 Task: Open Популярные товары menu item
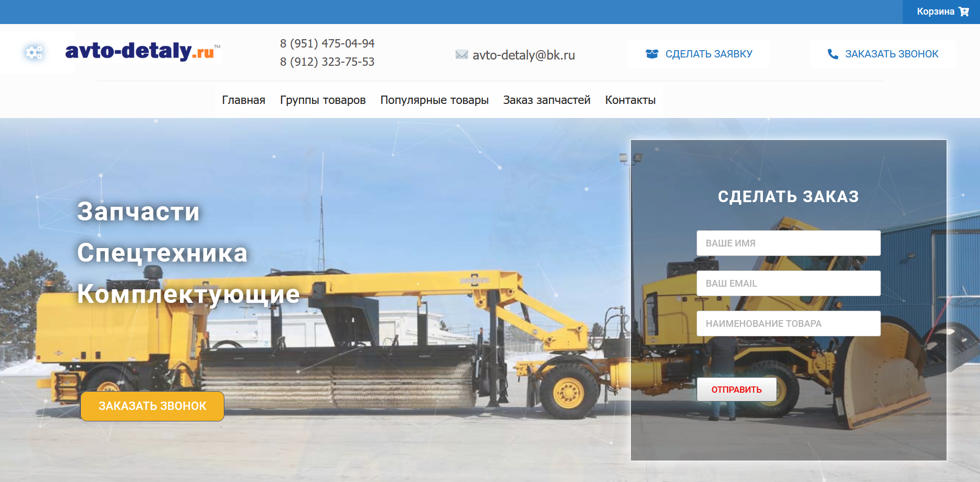pos(435,100)
